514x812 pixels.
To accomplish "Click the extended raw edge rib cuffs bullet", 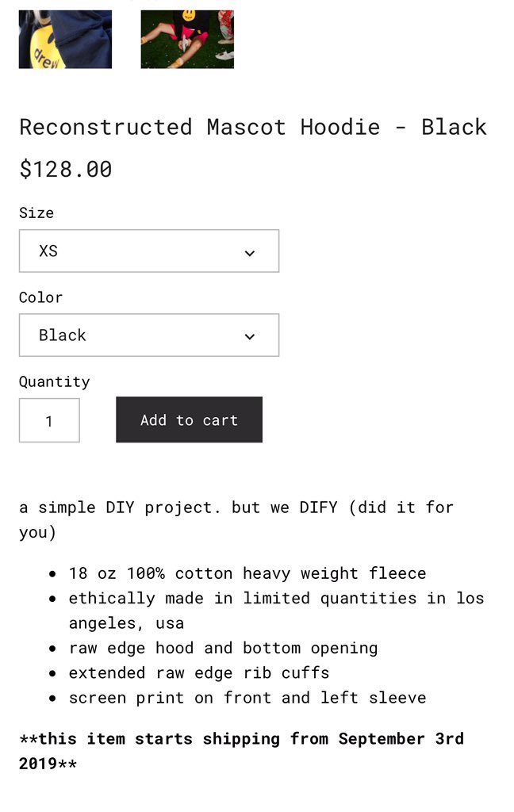I will [199, 672].
